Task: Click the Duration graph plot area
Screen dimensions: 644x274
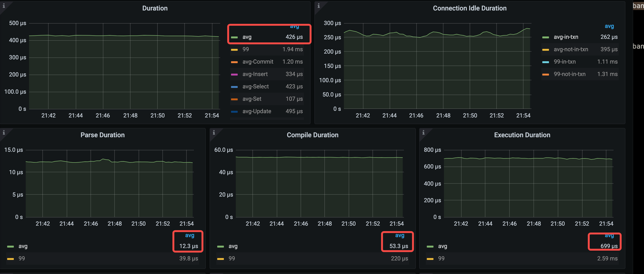Action: [x=124, y=66]
